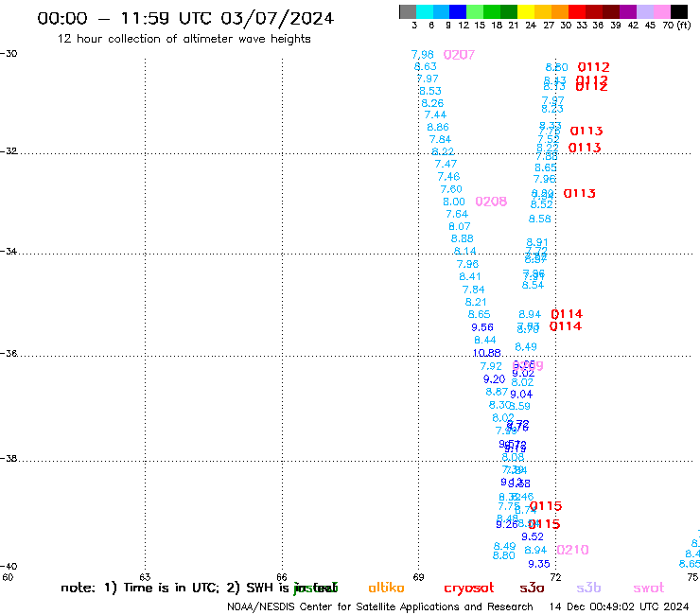
Task: Click the wave height value '9.52'
Action: coord(533,536)
